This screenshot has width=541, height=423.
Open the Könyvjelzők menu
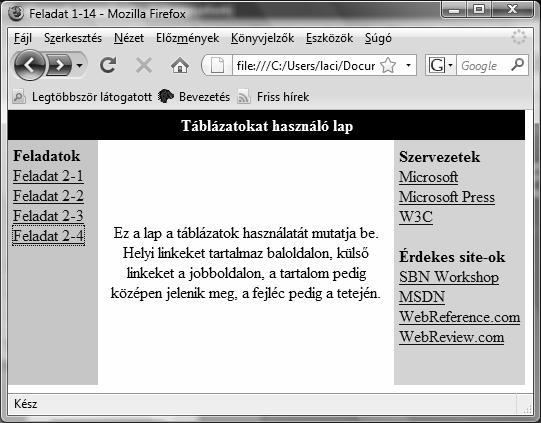[x=263, y=38]
